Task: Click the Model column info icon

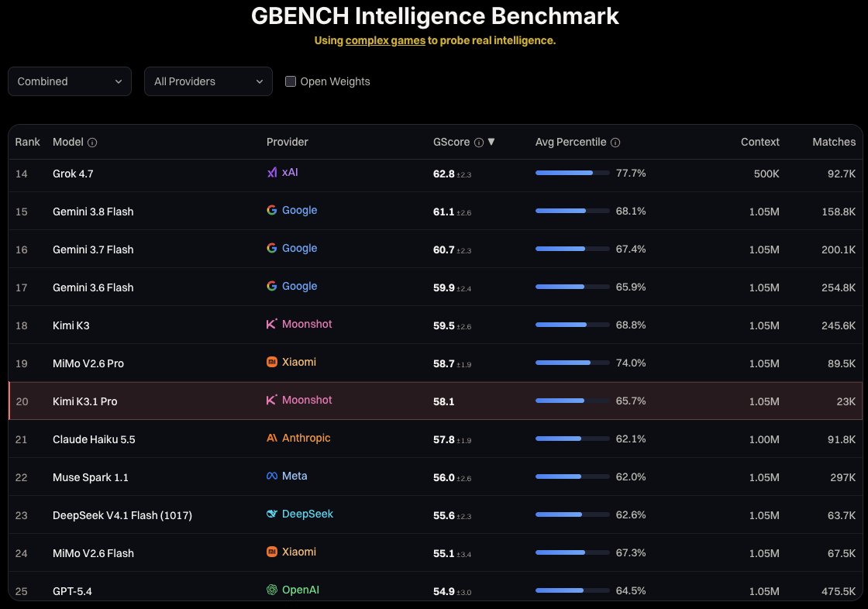Action: click(x=92, y=143)
